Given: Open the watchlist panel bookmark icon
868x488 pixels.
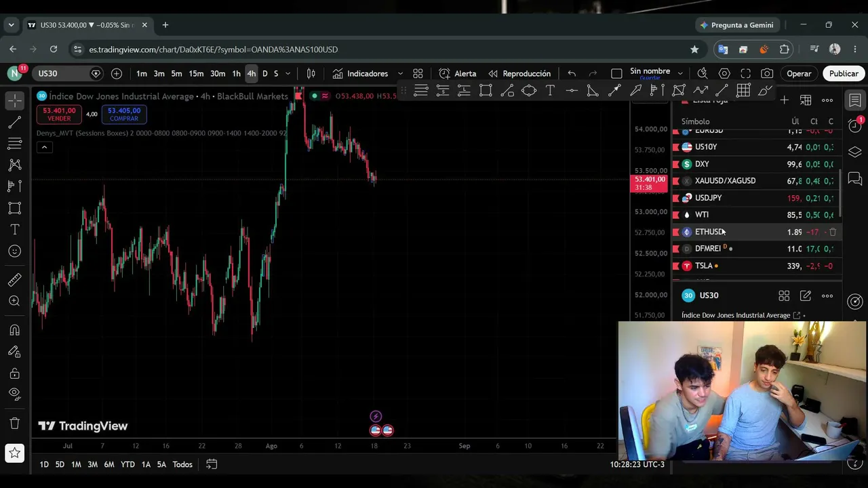Looking at the screenshot, I should pyautogui.click(x=855, y=100).
